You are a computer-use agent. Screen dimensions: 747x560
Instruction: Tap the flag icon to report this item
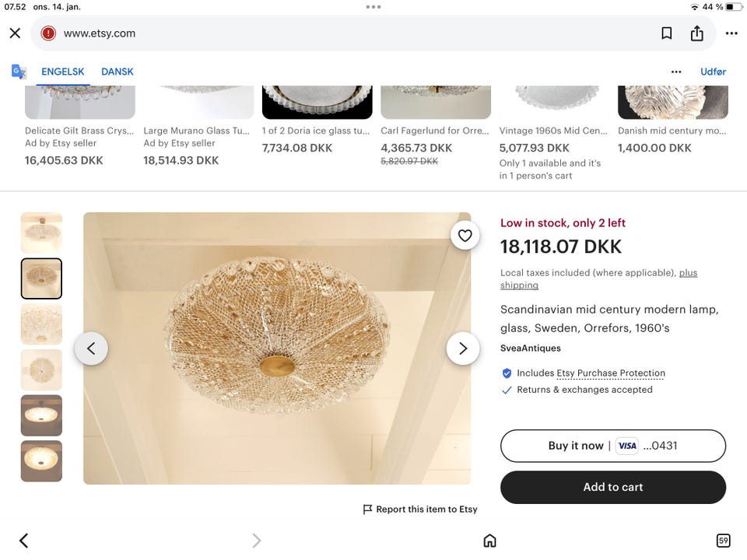coord(366,509)
